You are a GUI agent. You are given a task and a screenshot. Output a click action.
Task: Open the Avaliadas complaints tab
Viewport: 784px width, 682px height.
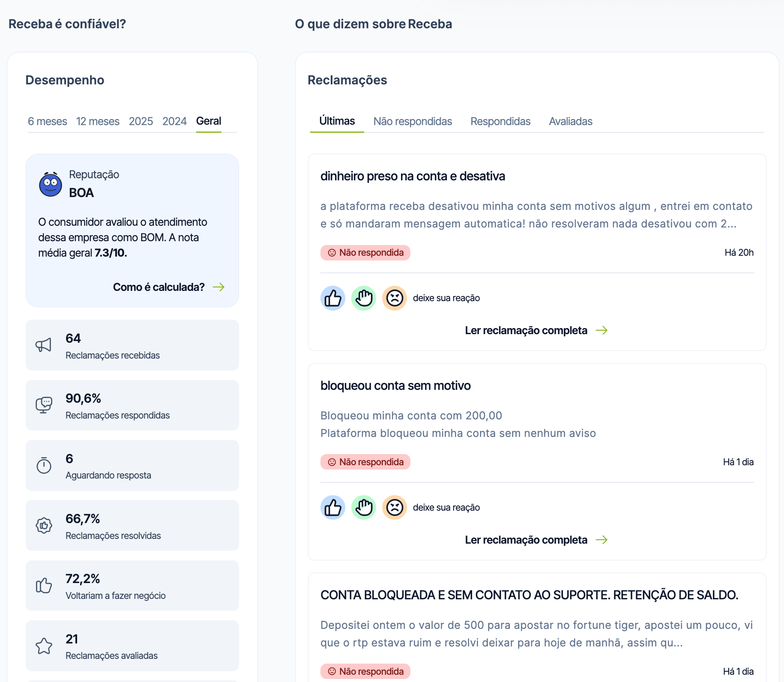[571, 121]
